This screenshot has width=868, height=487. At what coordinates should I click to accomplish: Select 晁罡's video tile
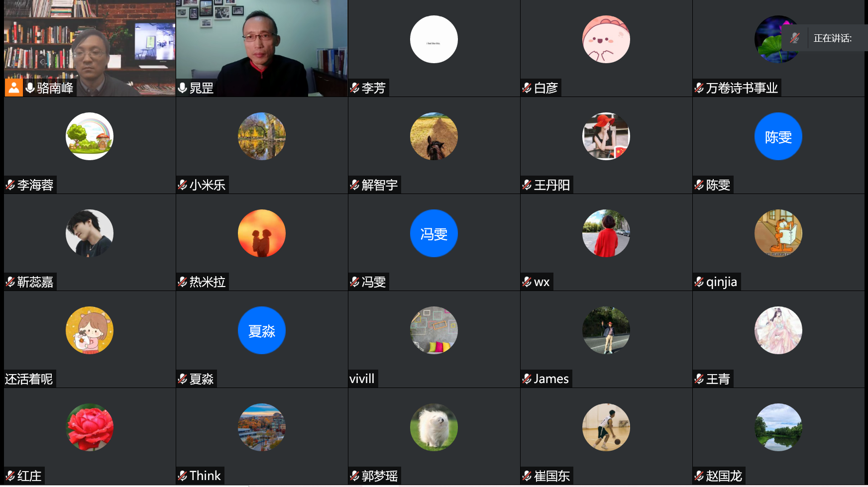pos(262,48)
